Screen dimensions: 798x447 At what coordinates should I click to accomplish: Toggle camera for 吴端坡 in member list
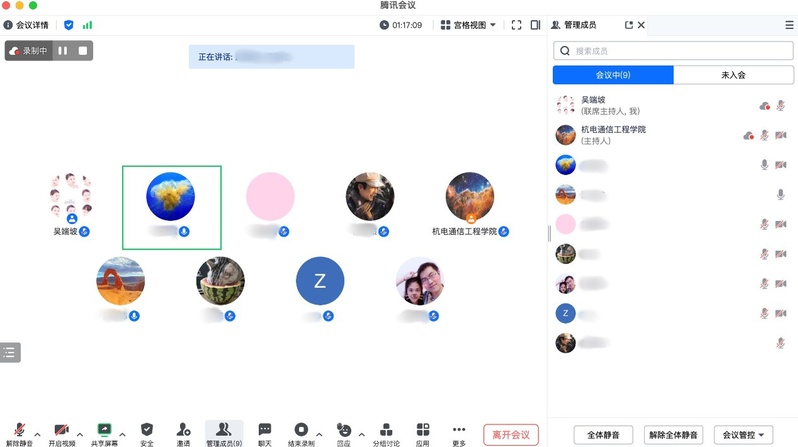click(x=780, y=105)
